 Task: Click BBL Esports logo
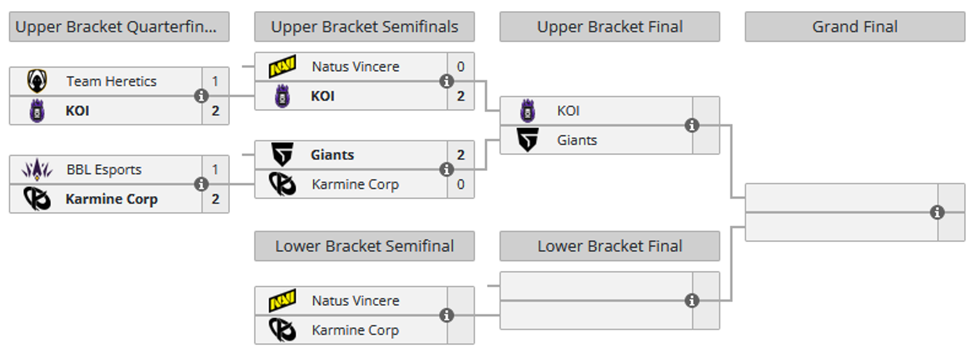[37, 169]
